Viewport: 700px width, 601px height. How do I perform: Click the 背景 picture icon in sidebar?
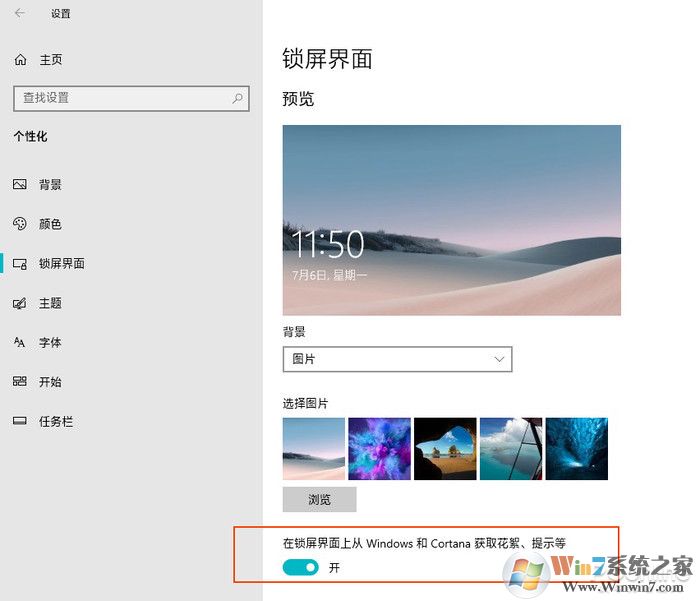point(20,184)
